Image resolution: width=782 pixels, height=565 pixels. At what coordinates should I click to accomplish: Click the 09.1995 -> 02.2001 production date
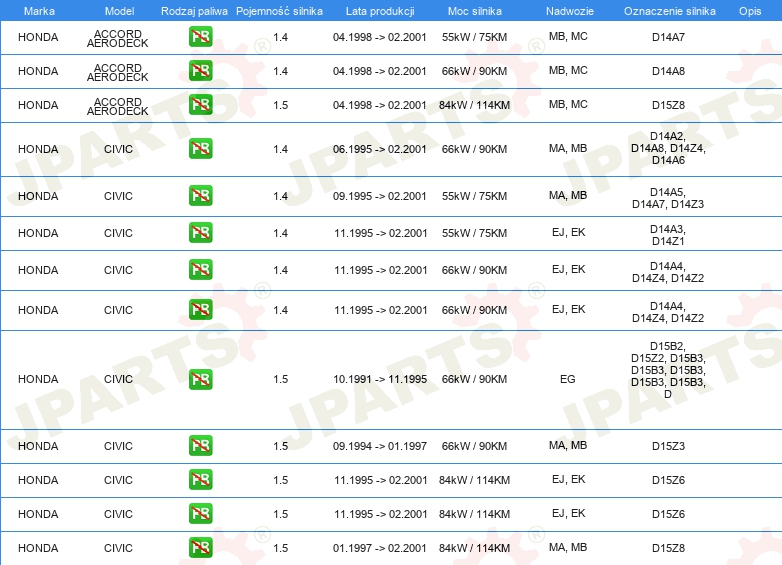380,195
